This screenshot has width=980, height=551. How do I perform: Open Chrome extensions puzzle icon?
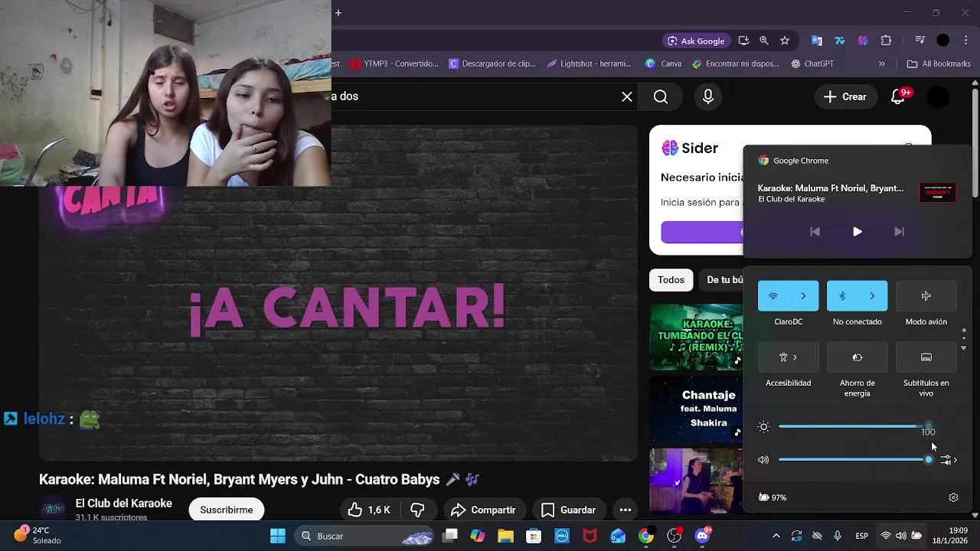(x=887, y=41)
